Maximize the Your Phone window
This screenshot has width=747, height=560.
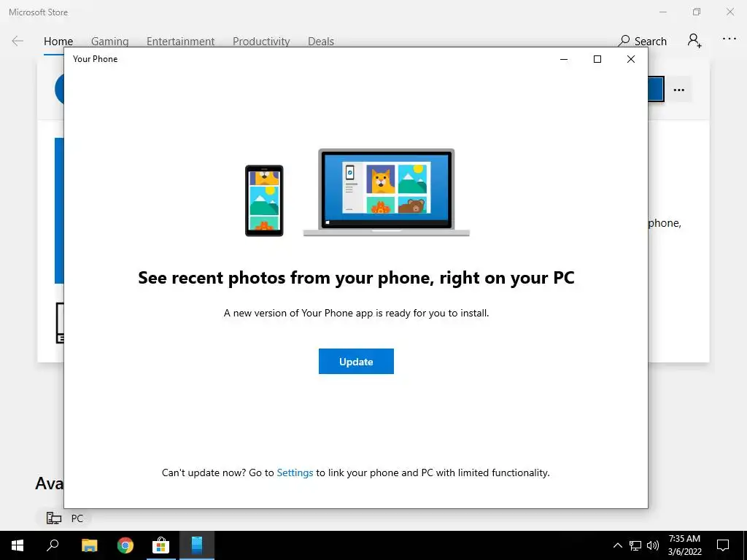pyautogui.click(x=597, y=59)
